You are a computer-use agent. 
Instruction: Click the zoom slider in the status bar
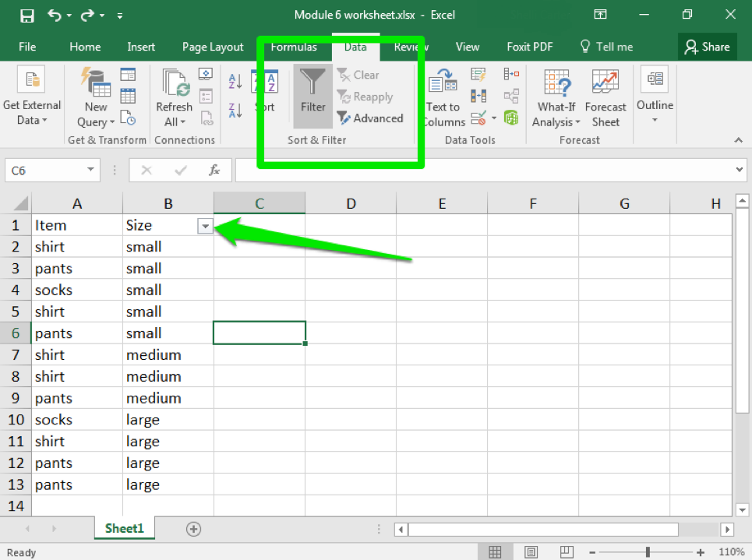648,552
